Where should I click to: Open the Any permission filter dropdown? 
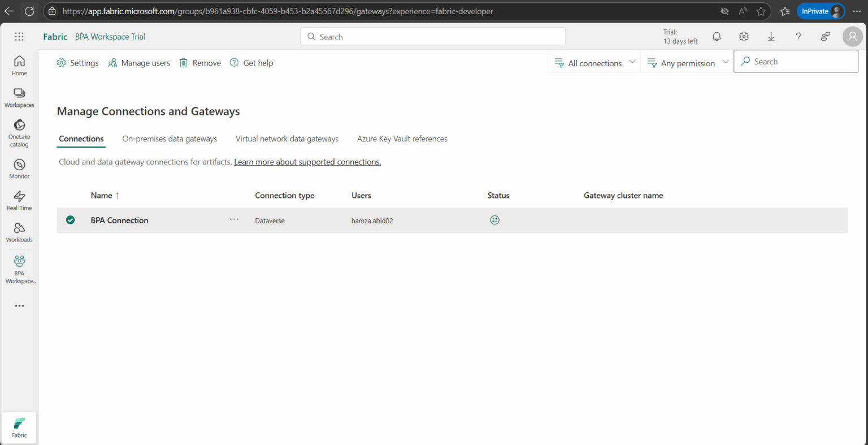coord(687,63)
